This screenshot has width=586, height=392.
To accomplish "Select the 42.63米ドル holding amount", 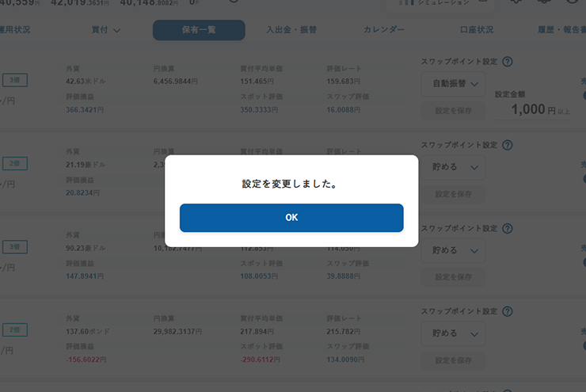I will pos(86,81).
